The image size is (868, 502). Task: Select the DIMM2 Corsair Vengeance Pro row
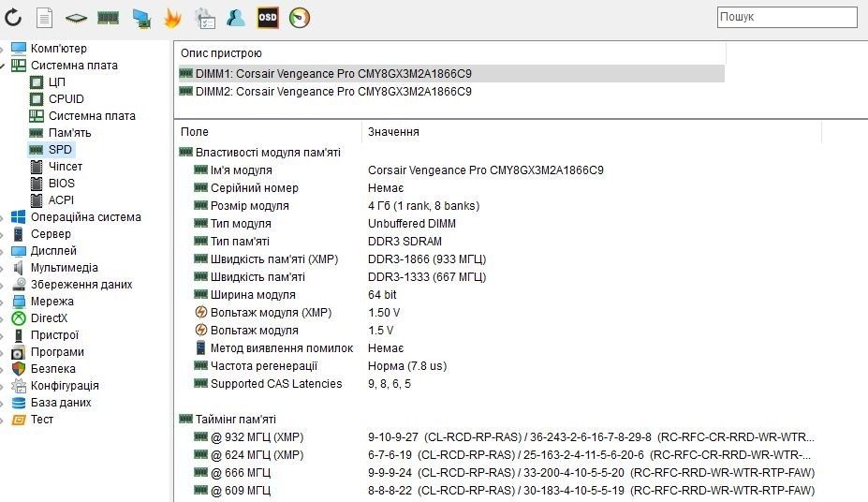click(x=450, y=92)
